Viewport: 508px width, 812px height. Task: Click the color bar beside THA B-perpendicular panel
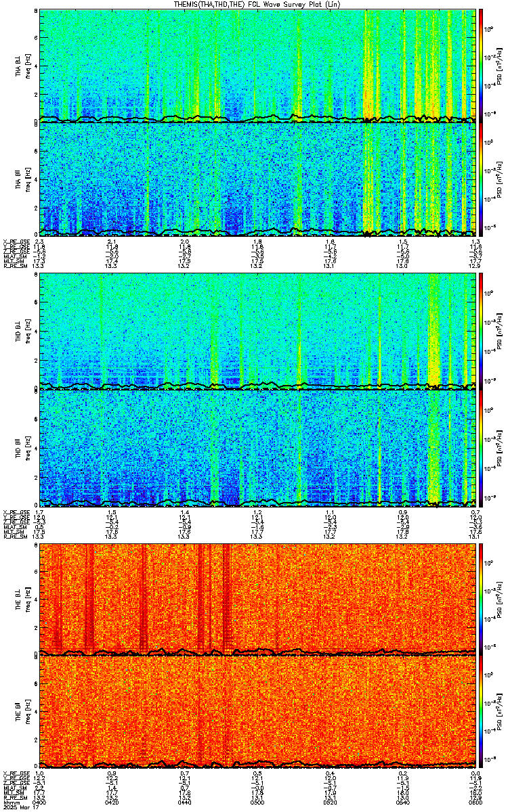482,65
